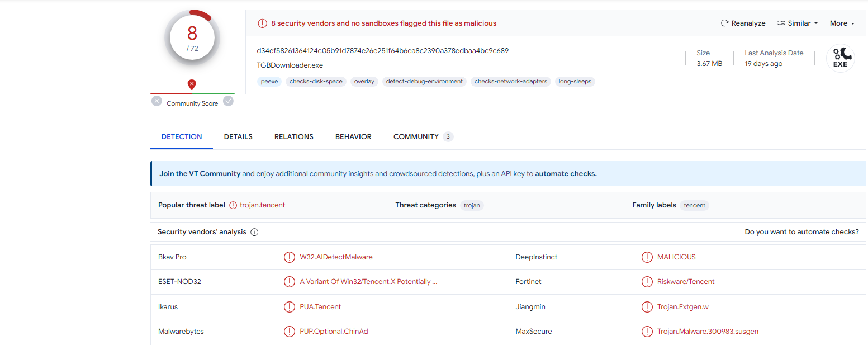Click the Join the VT Community link
Image resolution: width=868 pixels, height=345 pixels.
[200, 174]
